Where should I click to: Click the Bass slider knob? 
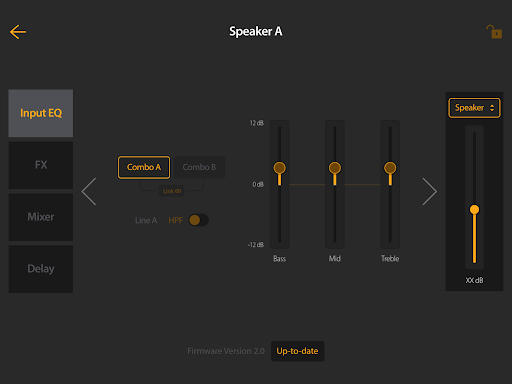pos(280,168)
